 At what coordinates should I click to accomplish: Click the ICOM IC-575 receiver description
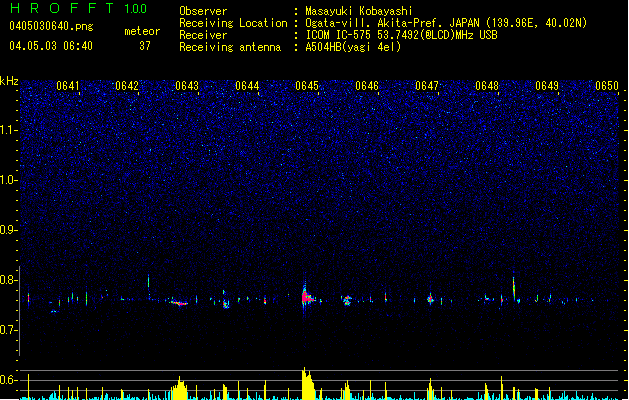pos(401,35)
